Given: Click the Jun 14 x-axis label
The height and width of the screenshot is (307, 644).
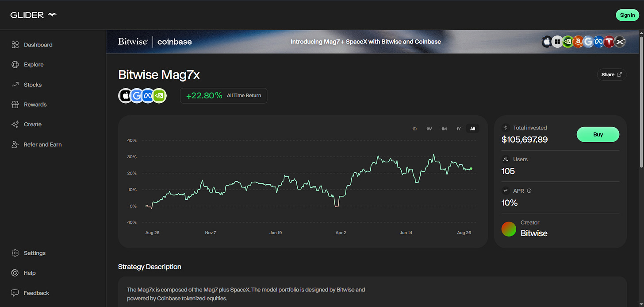Looking at the screenshot, I should tap(406, 233).
